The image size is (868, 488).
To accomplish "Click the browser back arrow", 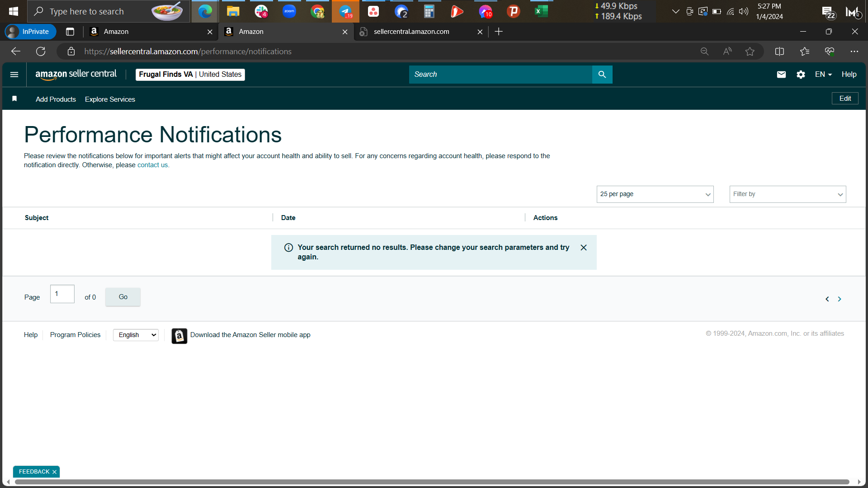I will pos(16,52).
